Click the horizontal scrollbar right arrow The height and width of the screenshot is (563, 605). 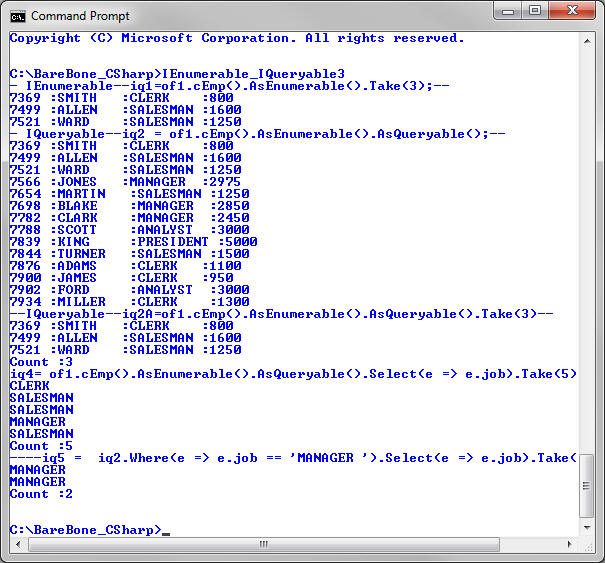coord(570,545)
